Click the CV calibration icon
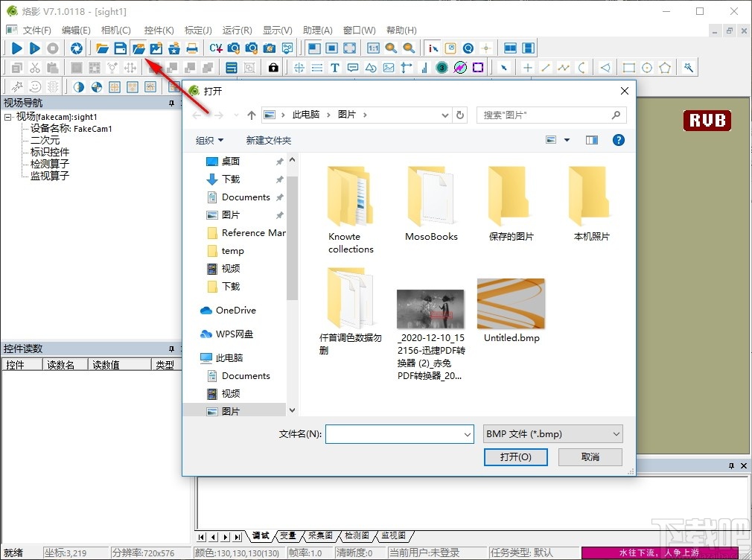The width and height of the screenshot is (752, 560). pos(216,48)
